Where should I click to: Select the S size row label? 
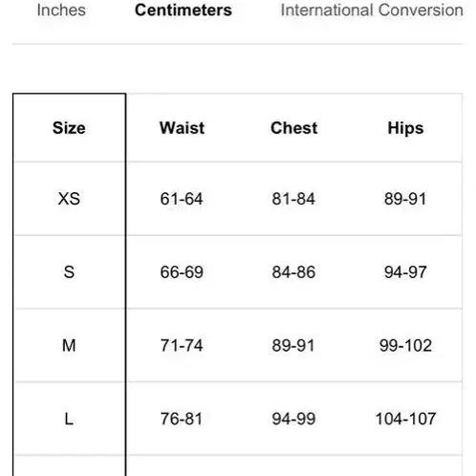click(69, 272)
